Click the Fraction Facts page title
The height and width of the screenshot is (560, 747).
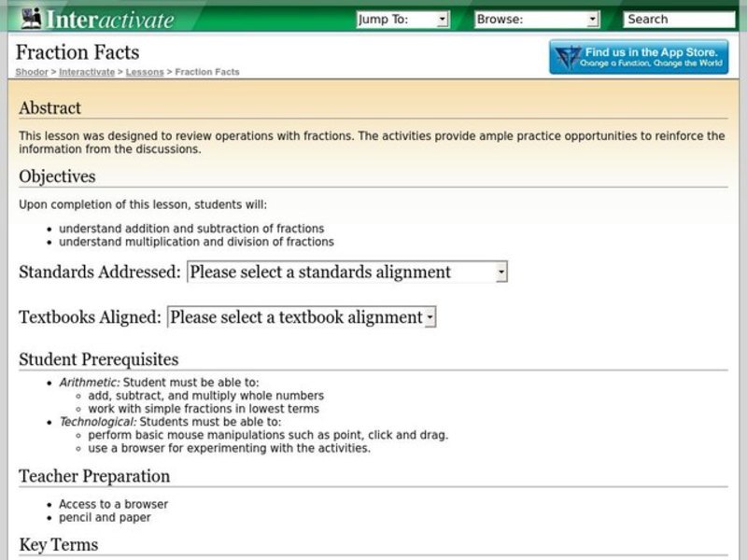(78, 52)
